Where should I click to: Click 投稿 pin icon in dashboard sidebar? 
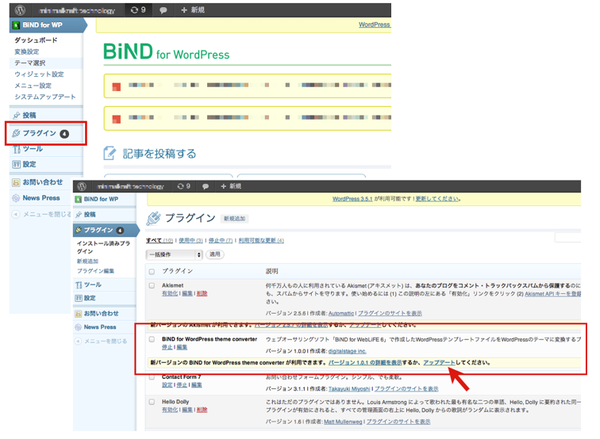coord(16,115)
